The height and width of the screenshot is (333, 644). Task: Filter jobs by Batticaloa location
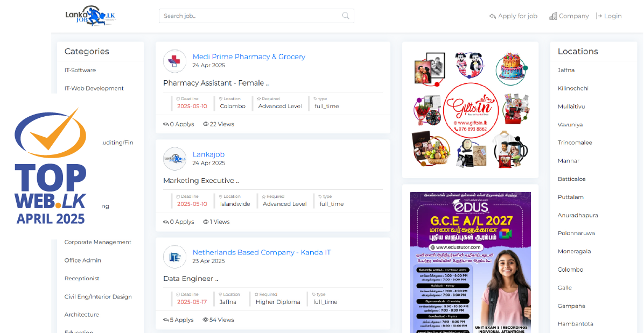coord(572,179)
